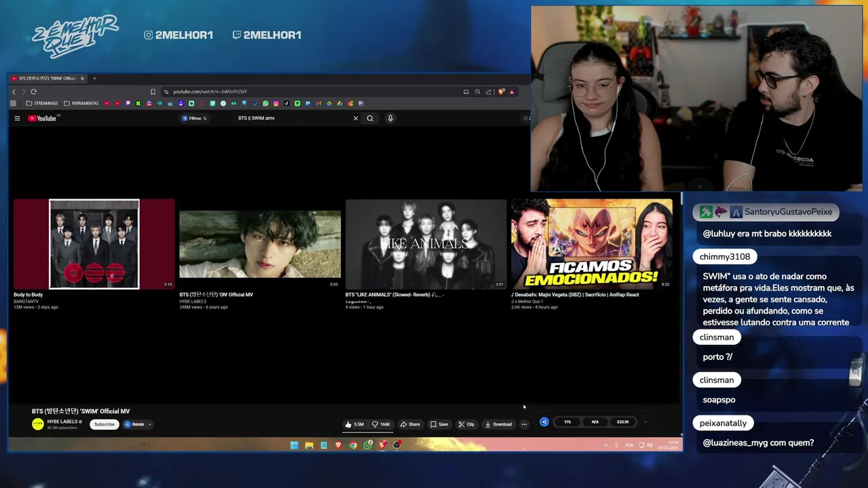This screenshot has width=868, height=488.
Task: Dislike the video showing 166K
Action: (x=381, y=424)
